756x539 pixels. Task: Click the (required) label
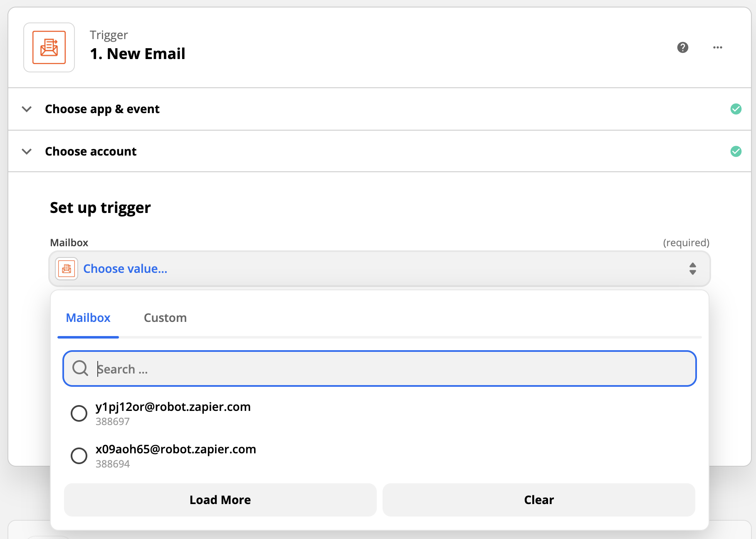pos(686,242)
